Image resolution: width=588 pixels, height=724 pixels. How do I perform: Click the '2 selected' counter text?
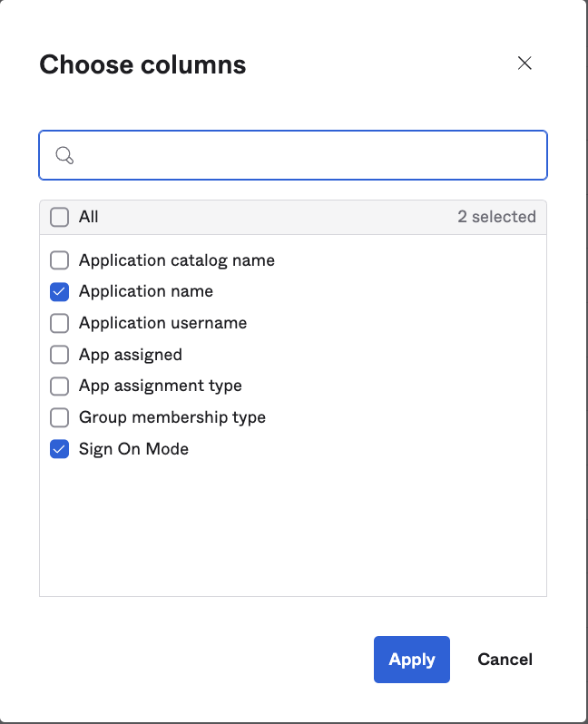coord(496,217)
